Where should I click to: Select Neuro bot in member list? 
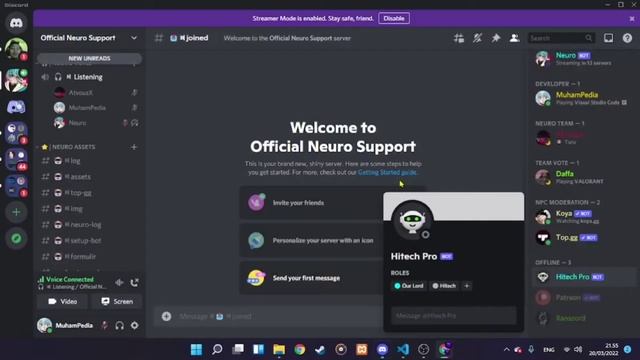coord(583,59)
